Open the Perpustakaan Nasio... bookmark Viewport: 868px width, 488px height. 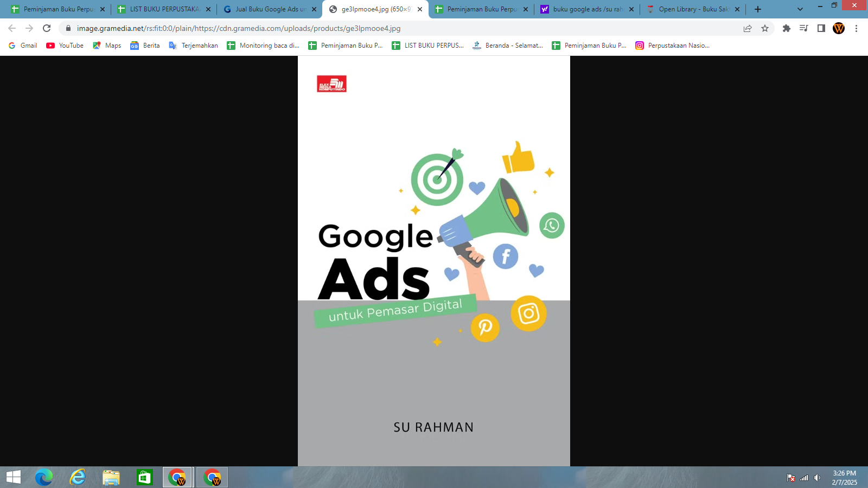pos(673,46)
